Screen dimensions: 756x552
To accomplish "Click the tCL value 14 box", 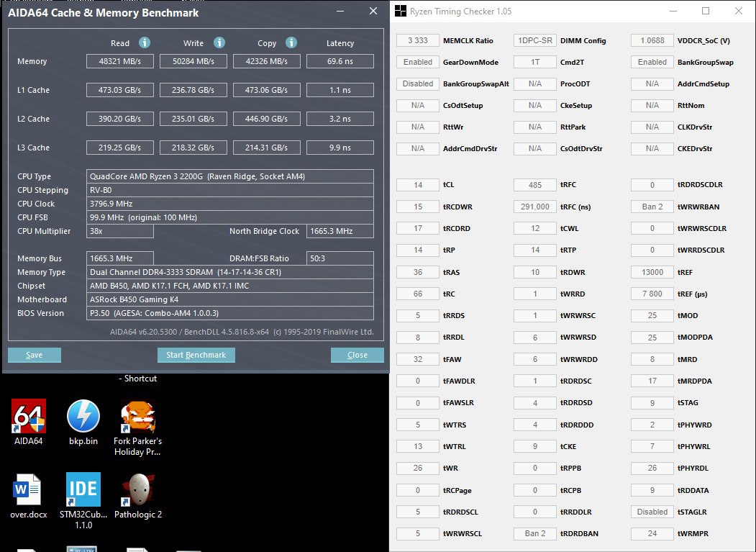I will [x=417, y=185].
